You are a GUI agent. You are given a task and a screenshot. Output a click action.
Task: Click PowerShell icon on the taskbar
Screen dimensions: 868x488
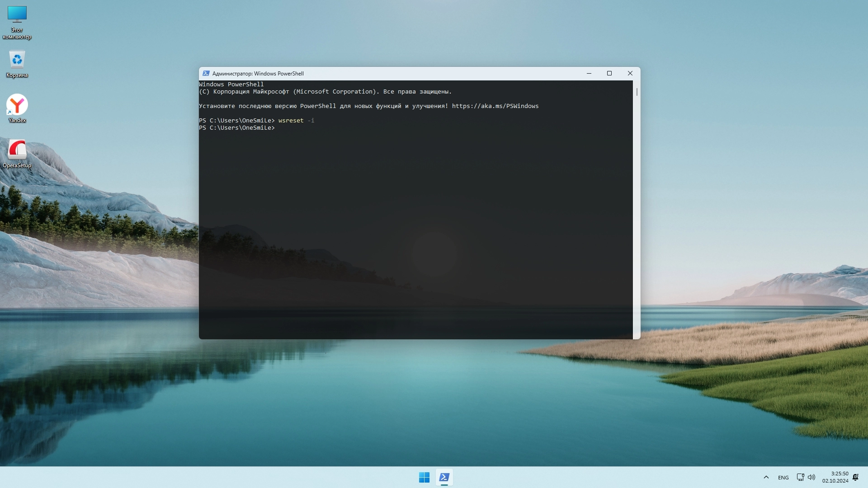[444, 477]
